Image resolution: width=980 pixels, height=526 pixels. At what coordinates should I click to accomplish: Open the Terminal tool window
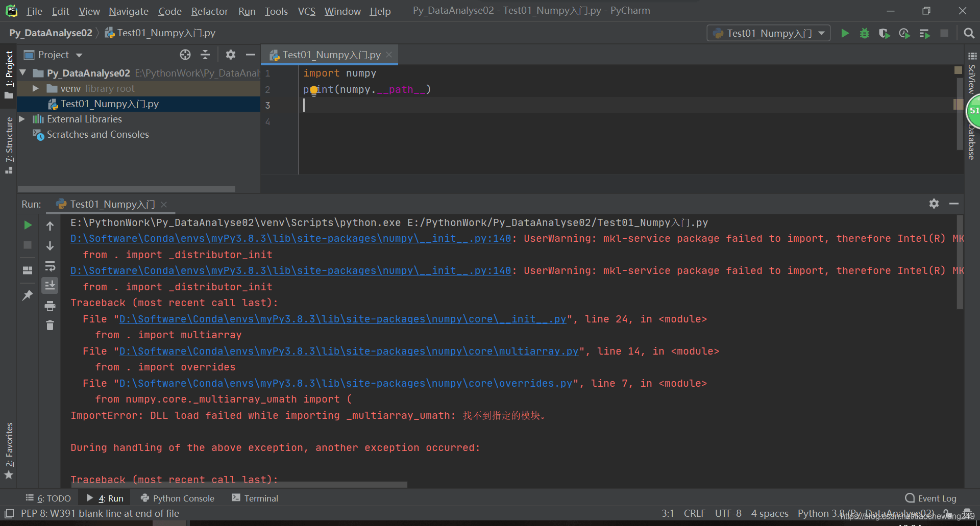(x=255, y=498)
